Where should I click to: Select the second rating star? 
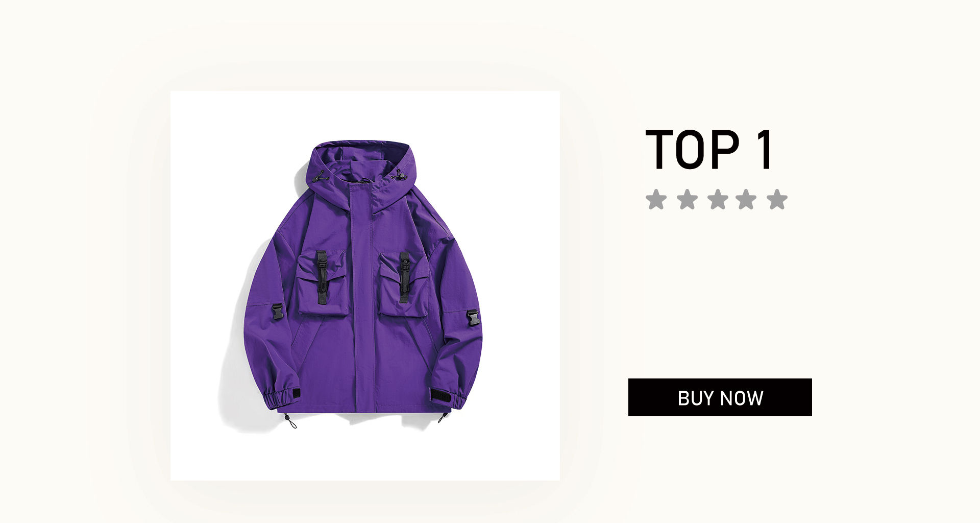(687, 199)
